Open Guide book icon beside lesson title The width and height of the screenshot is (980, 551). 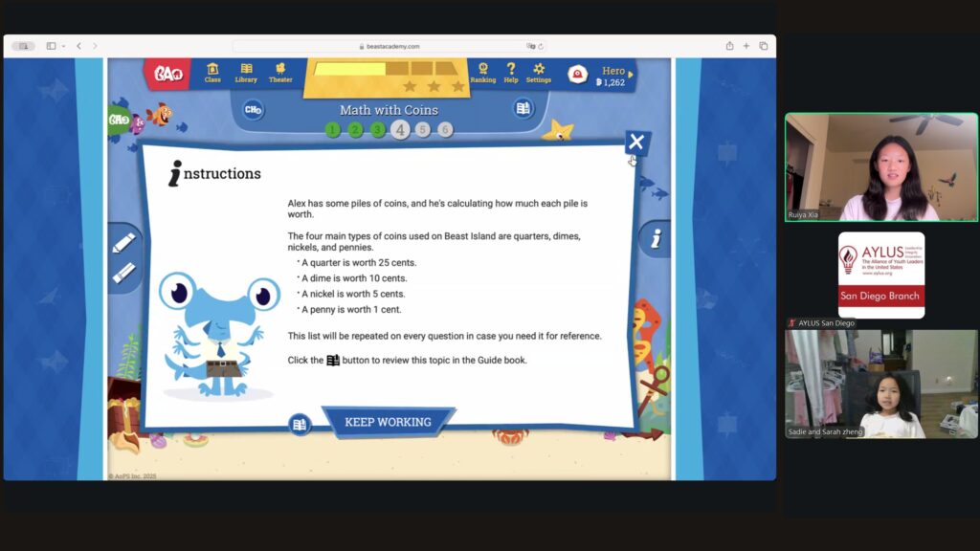[523, 109]
